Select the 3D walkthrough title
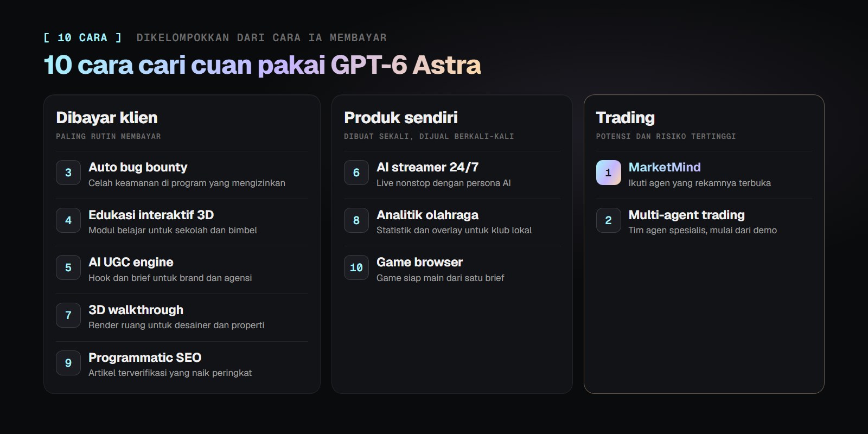The image size is (868, 434). (x=136, y=310)
